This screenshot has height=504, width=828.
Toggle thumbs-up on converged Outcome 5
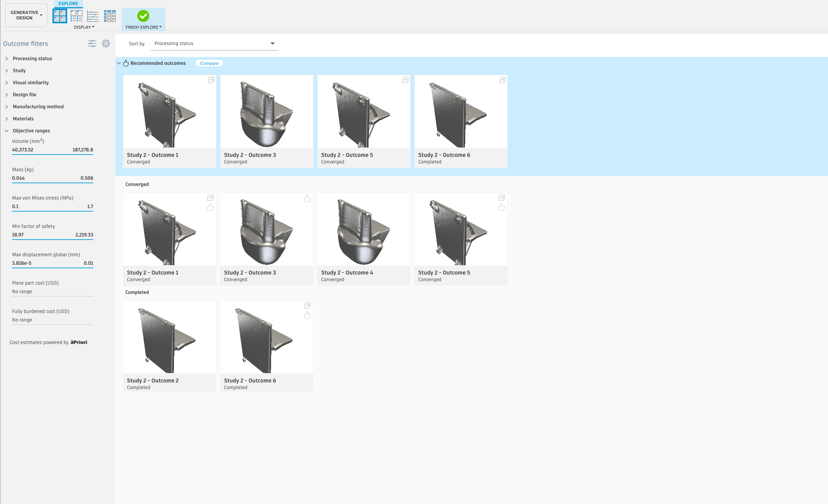click(501, 207)
